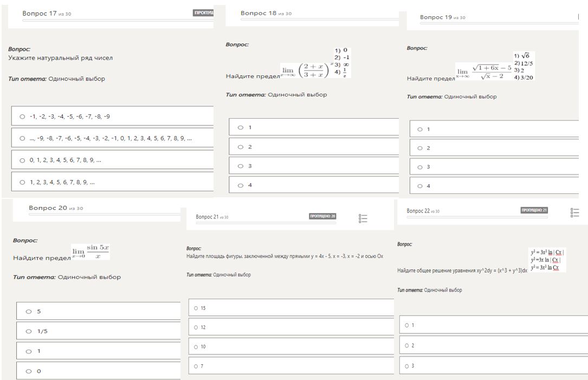Image resolution: width=588 pixels, height=380 pixels.
Task: Click the "ПРОПУЩЕНО: 21" badge
Action: coord(534,210)
